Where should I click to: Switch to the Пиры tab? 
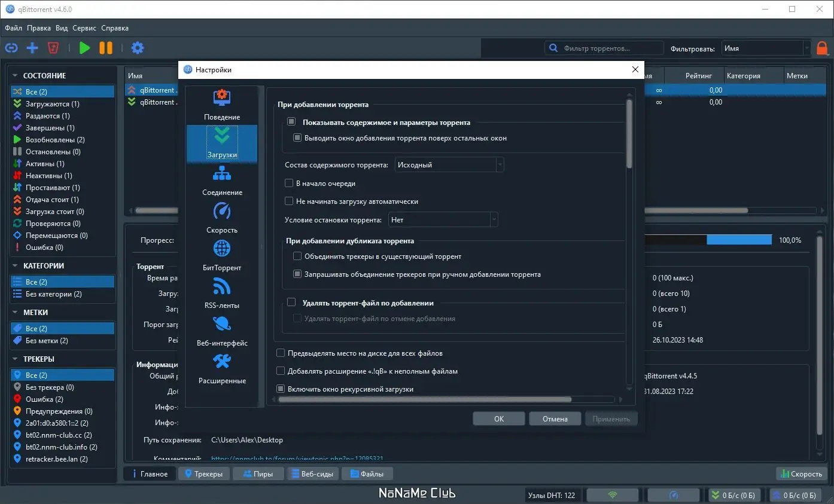258,473
